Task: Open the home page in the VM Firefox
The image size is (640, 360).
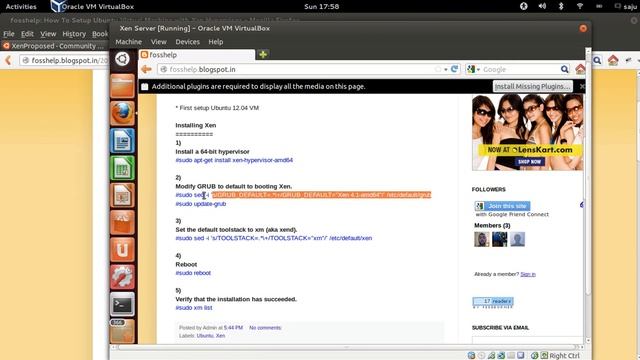Action: pos(580,69)
